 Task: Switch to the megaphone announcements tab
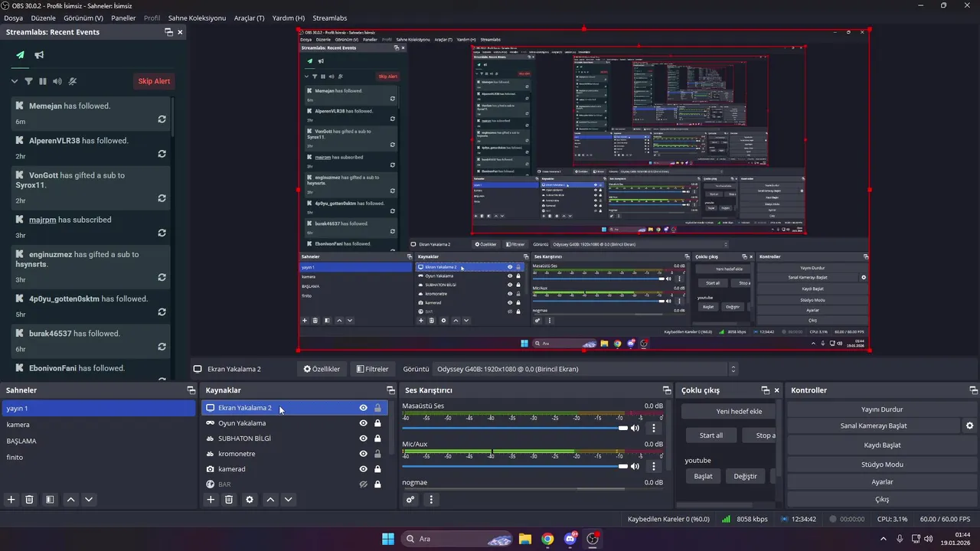(x=39, y=55)
